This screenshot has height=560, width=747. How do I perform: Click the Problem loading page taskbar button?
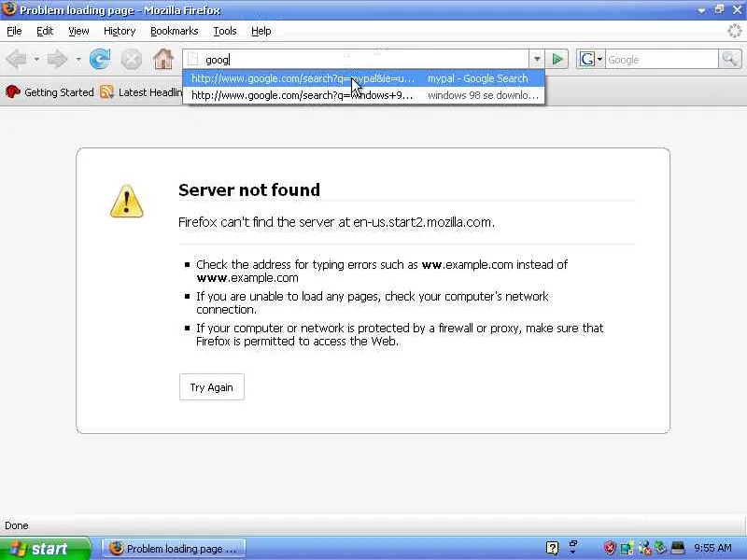(174, 549)
